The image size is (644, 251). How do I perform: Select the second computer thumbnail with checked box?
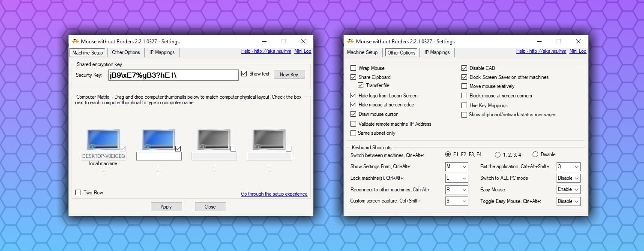tap(159, 140)
